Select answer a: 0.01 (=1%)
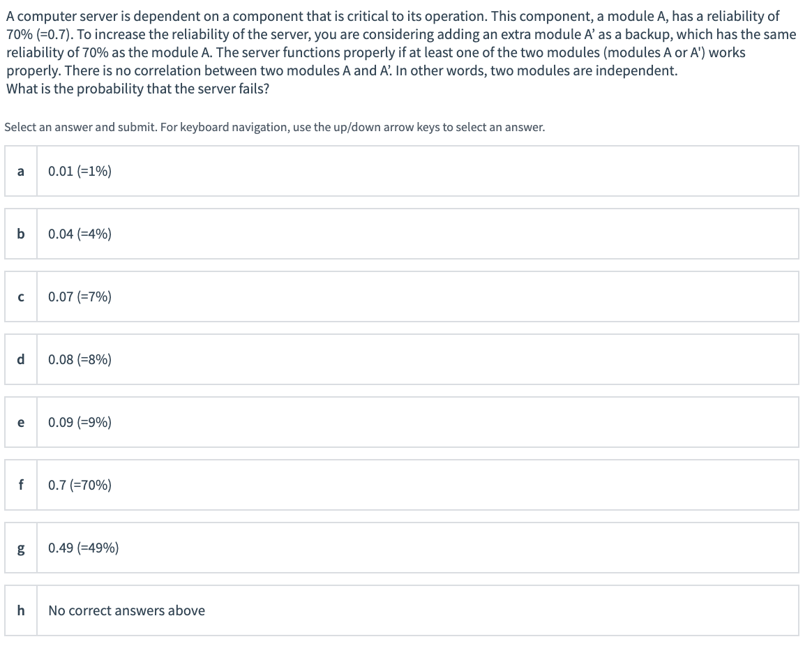The height and width of the screenshot is (646, 812). pyautogui.click(x=402, y=171)
